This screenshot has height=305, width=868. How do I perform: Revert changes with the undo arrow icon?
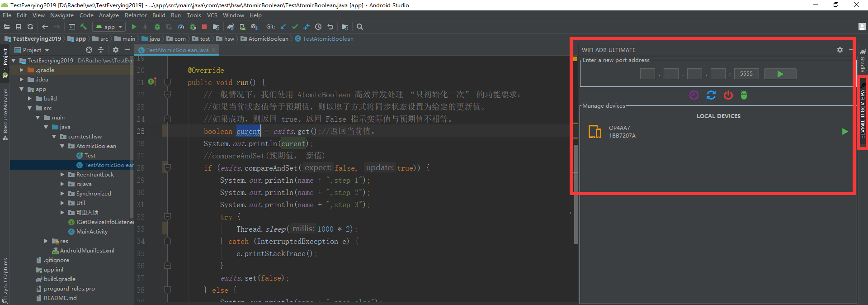pyautogui.click(x=330, y=27)
